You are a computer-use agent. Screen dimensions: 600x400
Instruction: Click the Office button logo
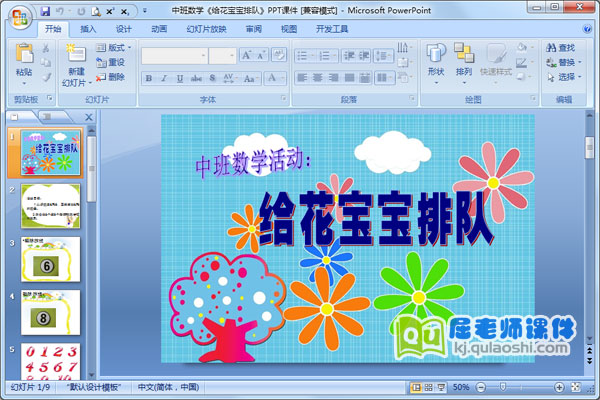click(x=19, y=17)
